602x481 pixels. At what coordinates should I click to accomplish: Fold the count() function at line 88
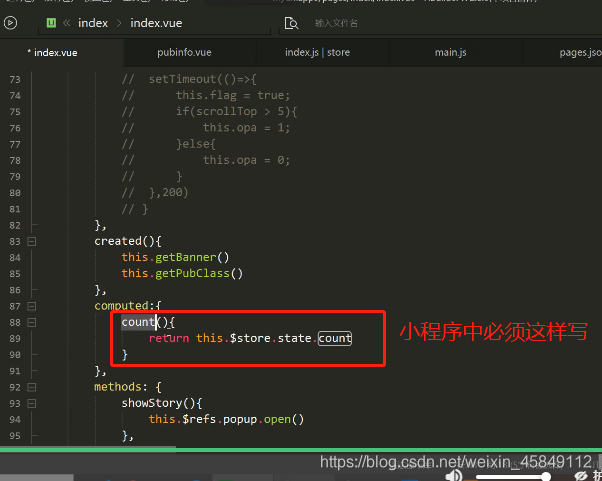[32, 322]
